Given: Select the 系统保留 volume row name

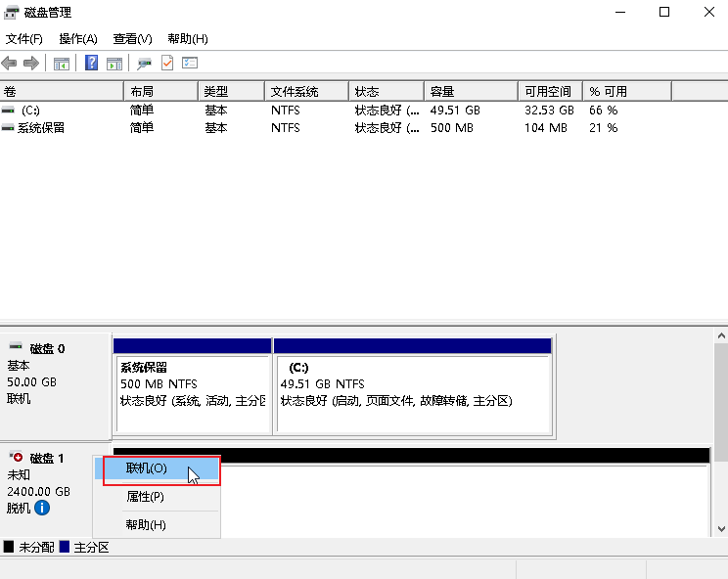Looking at the screenshot, I should click(x=41, y=128).
